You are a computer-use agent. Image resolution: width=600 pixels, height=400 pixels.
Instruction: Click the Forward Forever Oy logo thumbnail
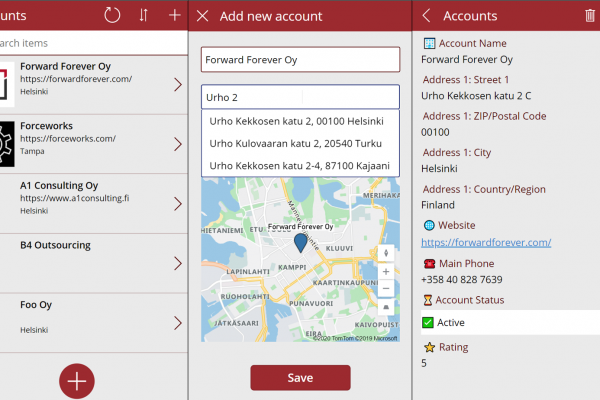click(x=7, y=84)
